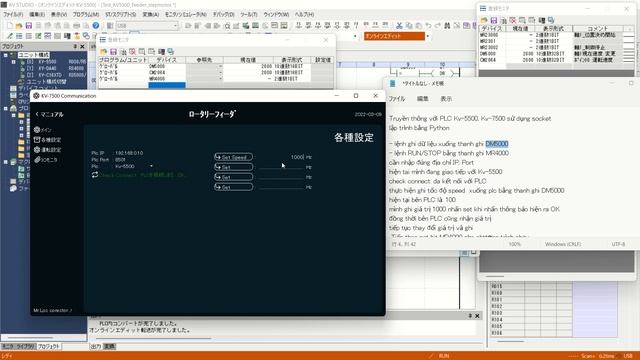Click the magnifier Search icon in main toolbar
Image resolution: width=640 pixels, height=360 pixels.
[x=227, y=26]
